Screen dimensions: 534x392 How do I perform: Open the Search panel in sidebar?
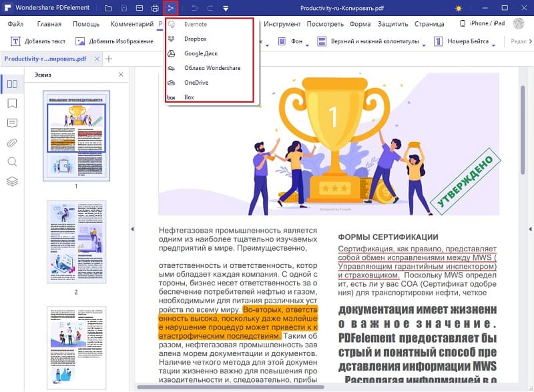pyautogui.click(x=12, y=161)
